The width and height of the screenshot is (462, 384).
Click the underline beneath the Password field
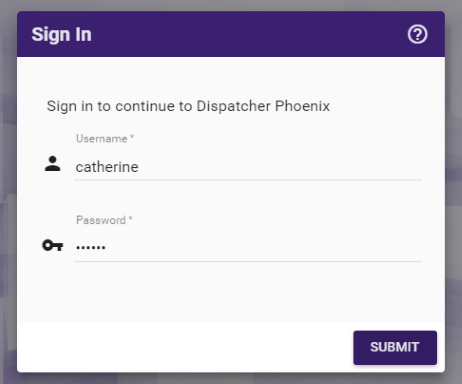(248, 262)
